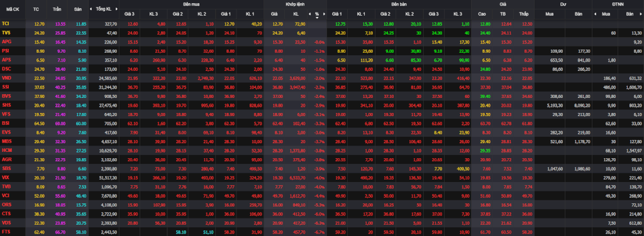Sort by the Sàn floor price header

77,9
